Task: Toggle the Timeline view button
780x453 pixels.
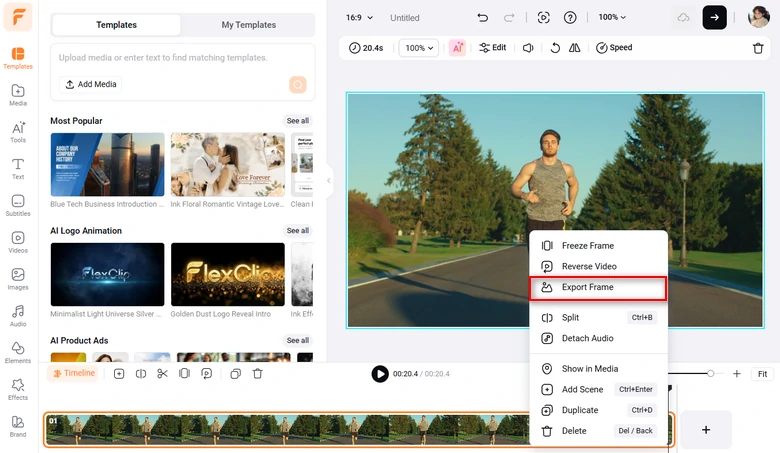Action: point(73,374)
